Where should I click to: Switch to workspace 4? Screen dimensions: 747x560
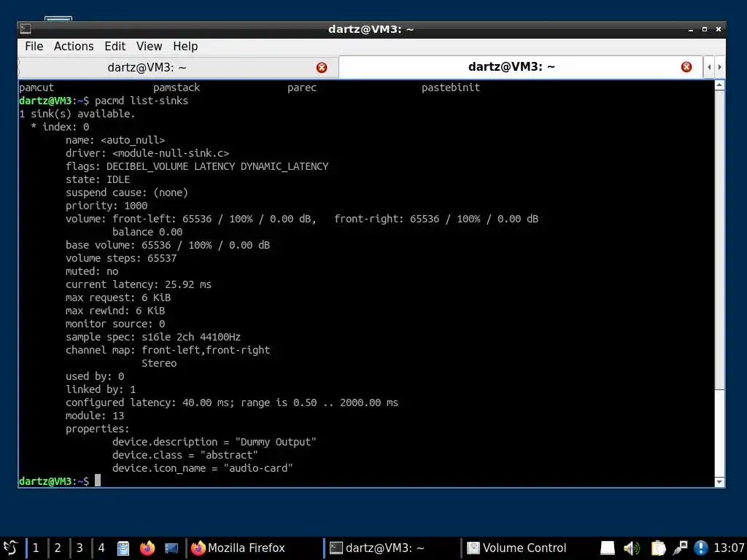(101, 548)
